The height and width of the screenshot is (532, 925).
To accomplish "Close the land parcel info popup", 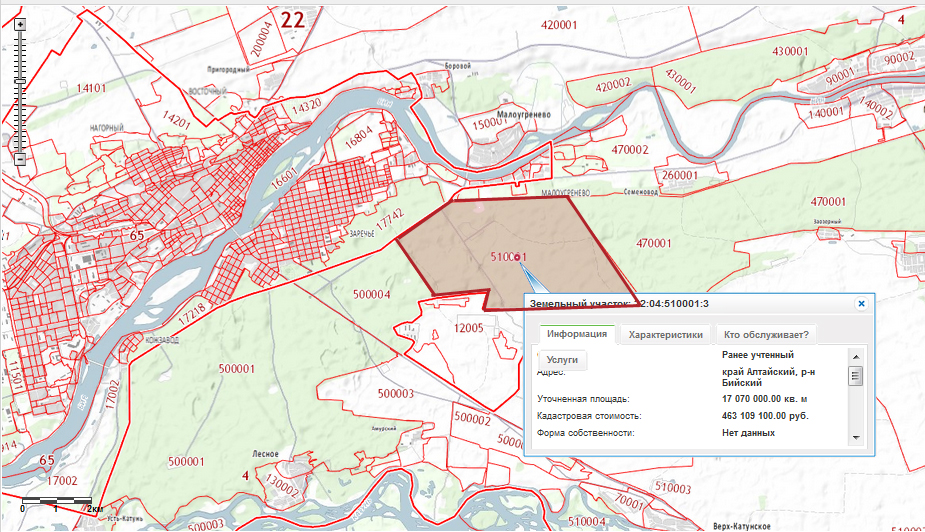I will (x=860, y=303).
